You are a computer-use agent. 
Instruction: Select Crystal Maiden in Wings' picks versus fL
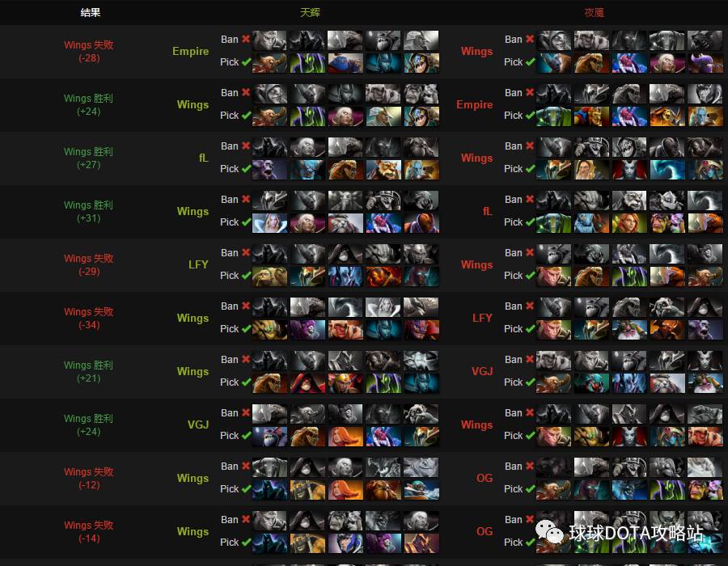[x=269, y=223]
